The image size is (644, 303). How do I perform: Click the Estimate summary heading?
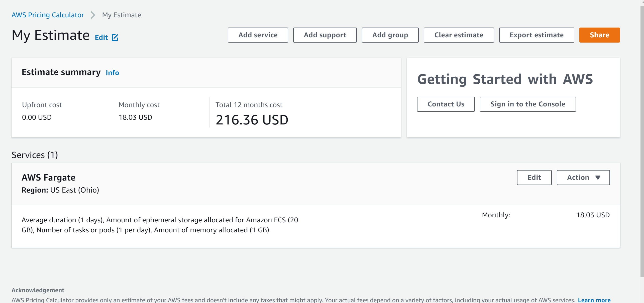click(x=61, y=72)
